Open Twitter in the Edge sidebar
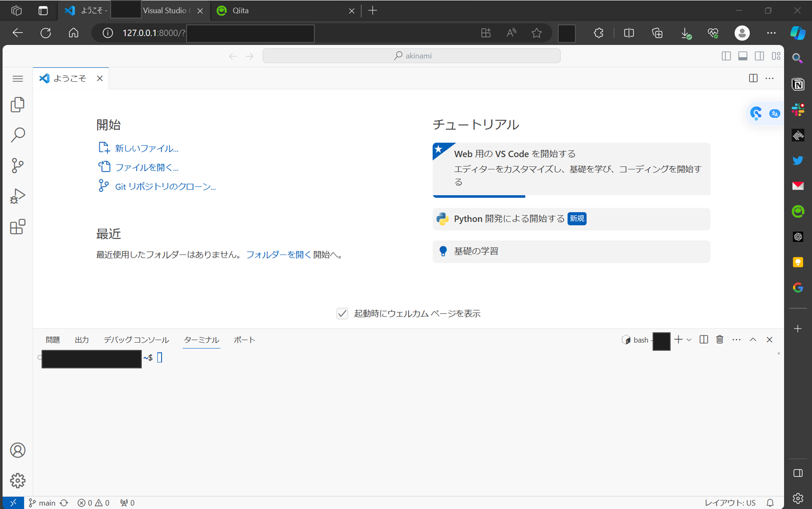This screenshot has width=812, height=509. tap(798, 160)
